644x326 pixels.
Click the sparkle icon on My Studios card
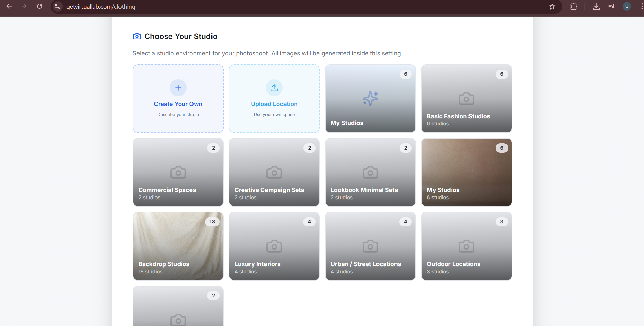tap(370, 99)
